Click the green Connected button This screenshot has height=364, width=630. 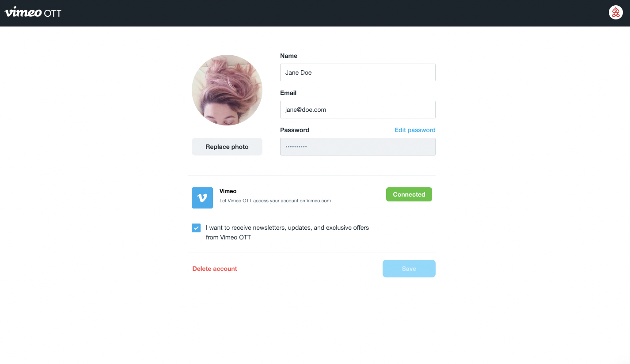coord(409,194)
